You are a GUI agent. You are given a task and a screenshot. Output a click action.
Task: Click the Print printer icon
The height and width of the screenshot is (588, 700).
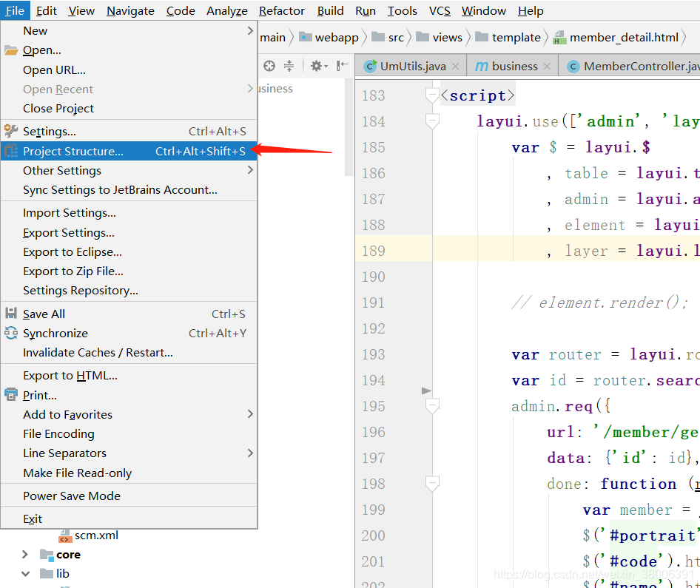[11, 395]
